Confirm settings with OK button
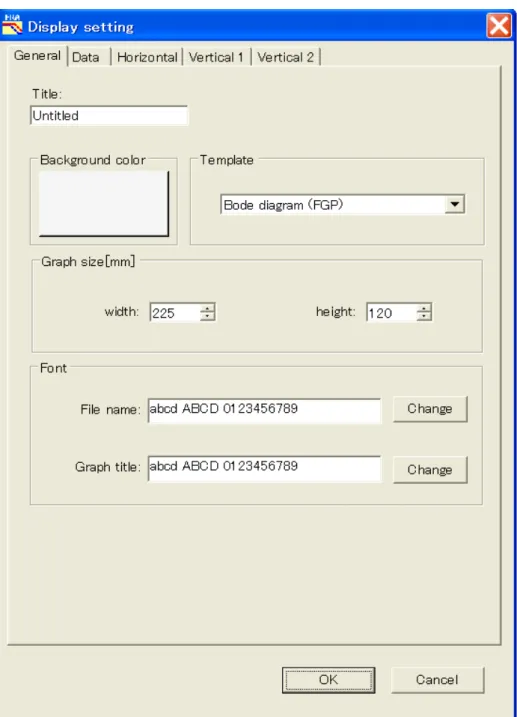 [328, 680]
